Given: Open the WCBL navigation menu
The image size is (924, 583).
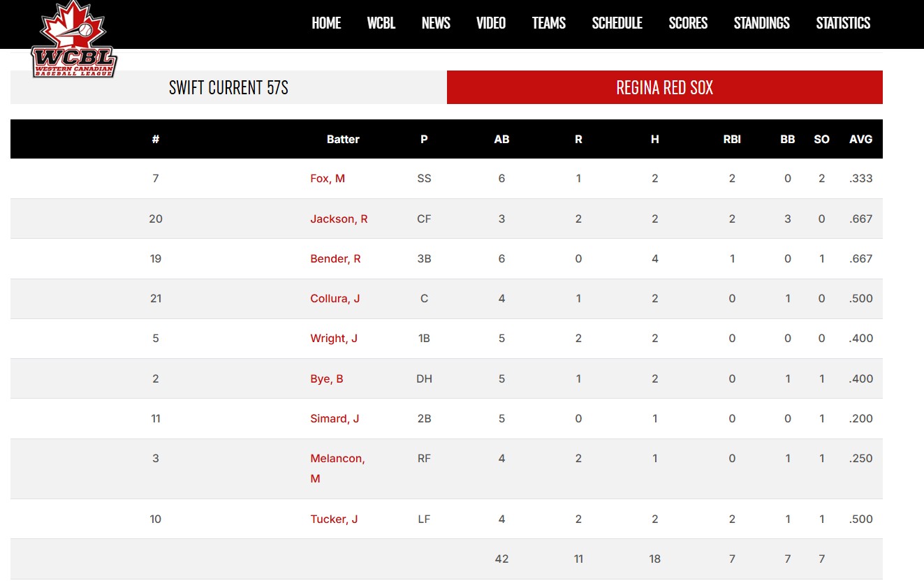Looking at the screenshot, I should [381, 23].
